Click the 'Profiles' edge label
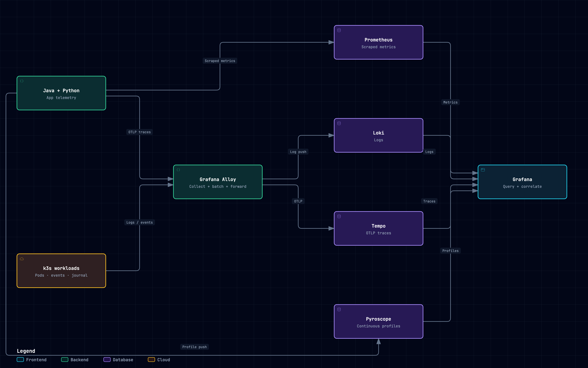 (x=450, y=251)
